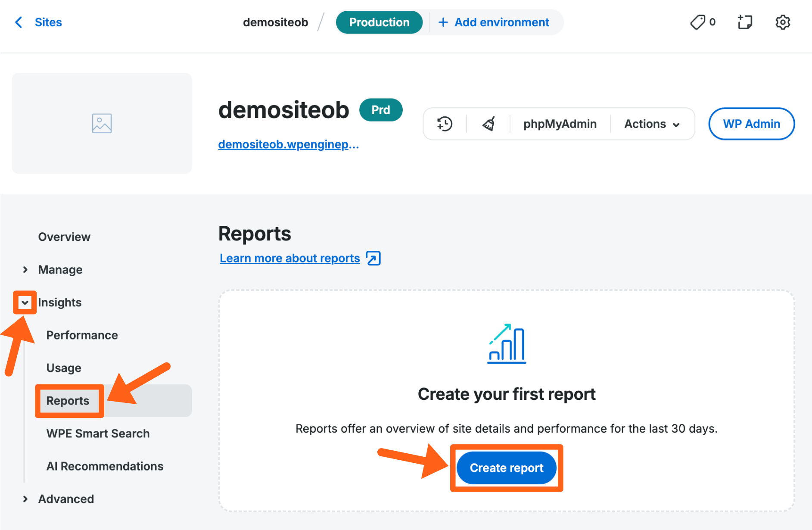Click the clear cache broom icon
The width and height of the screenshot is (812, 530).
point(488,124)
